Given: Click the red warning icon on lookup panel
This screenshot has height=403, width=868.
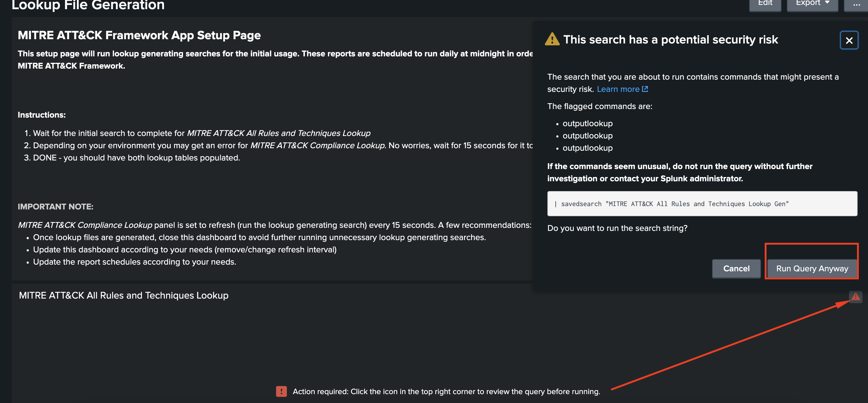Looking at the screenshot, I should coord(855,297).
